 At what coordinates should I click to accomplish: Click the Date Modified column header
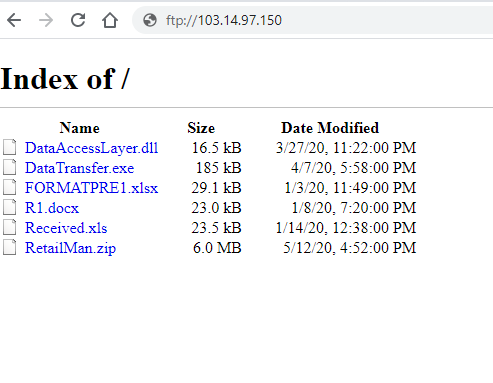[x=330, y=128]
